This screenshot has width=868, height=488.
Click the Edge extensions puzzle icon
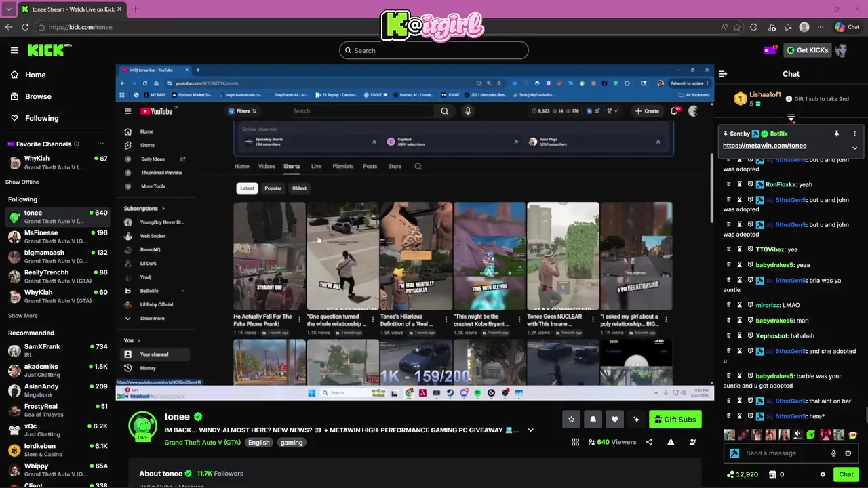pyautogui.click(x=753, y=27)
